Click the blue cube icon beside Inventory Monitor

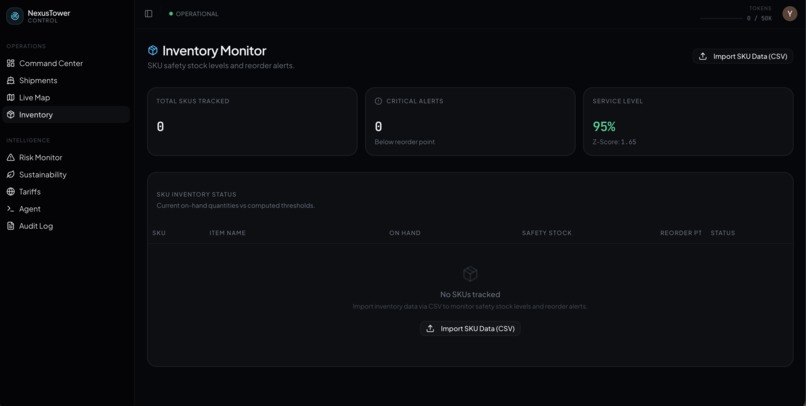tap(153, 50)
